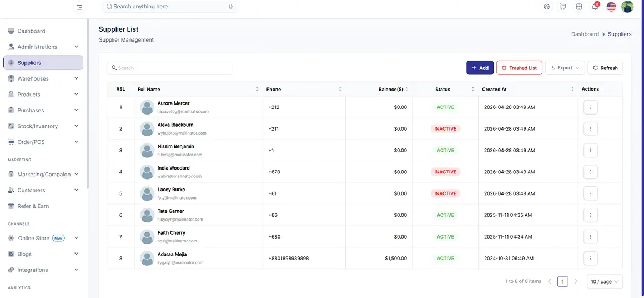Click Aurora Mercer's avatar image
The image size is (644, 298).
point(147,107)
